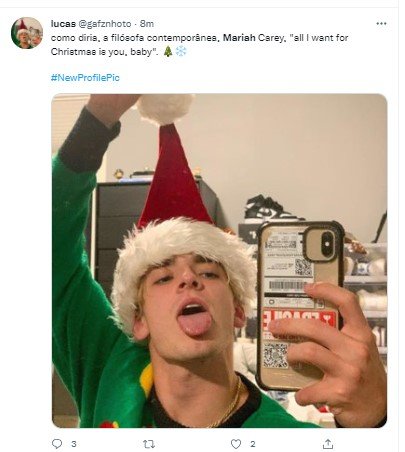Screen dimensions: 405x452
Task: Click the reply speech bubble icon
Action: pyautogui.click(x=57, y=444)
